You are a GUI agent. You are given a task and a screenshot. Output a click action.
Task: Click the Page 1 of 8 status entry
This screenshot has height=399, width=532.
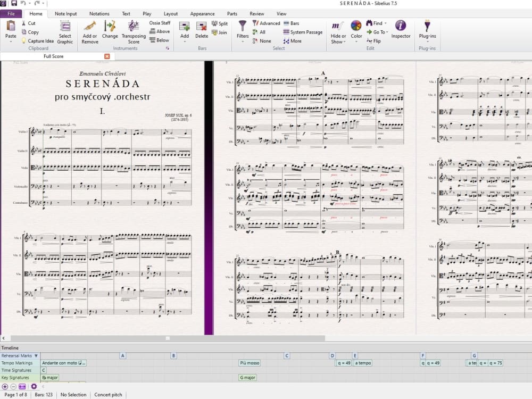(15, 395)
